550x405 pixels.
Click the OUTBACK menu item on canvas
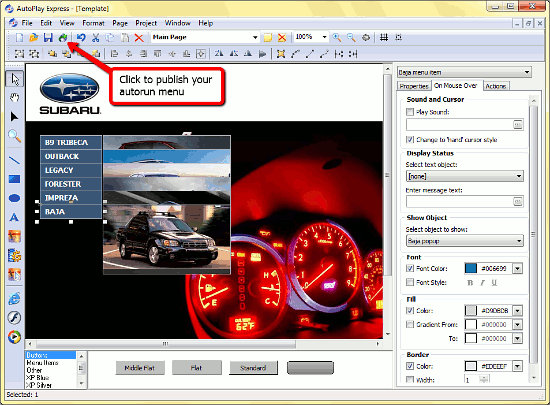click(71, 156)
